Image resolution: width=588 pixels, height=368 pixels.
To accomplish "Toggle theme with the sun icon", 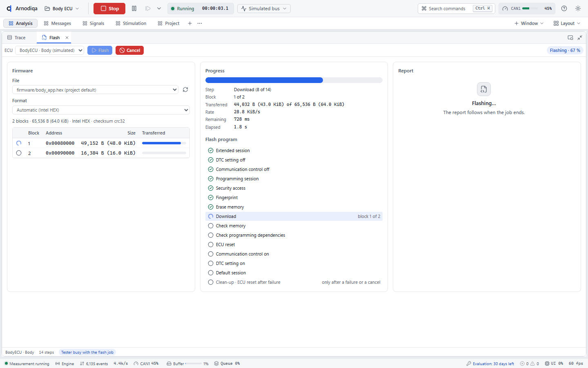I will (x=578, y=9).
